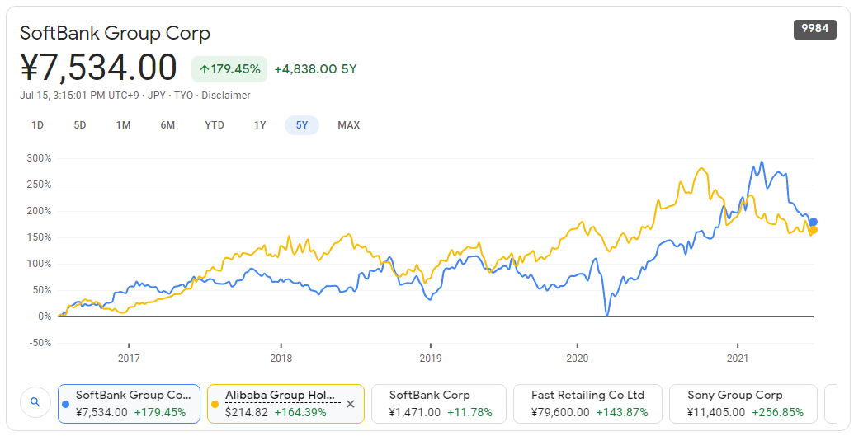Show the 6M chart range
868x436 pixels.
(x=167, y=125)
